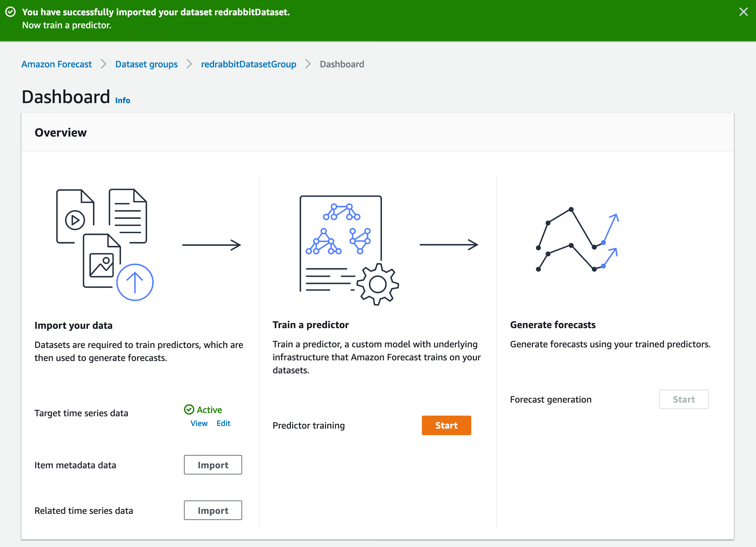756x547 pixels.
Task: Click the Train a predictor illustration
Action: (x=349, y=250)
